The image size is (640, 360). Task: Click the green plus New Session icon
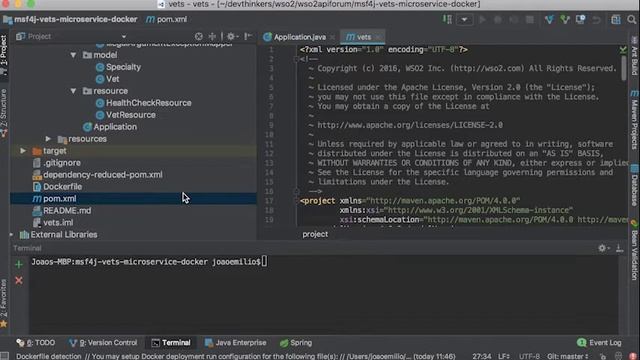[19, 264]
